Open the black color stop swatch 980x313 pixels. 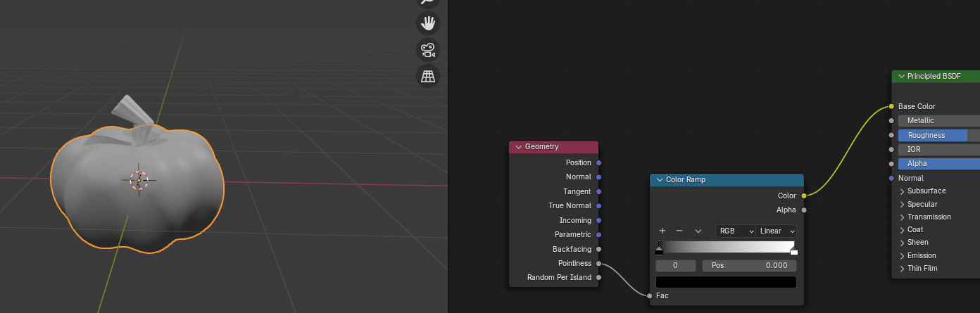(x=726, y=282)
